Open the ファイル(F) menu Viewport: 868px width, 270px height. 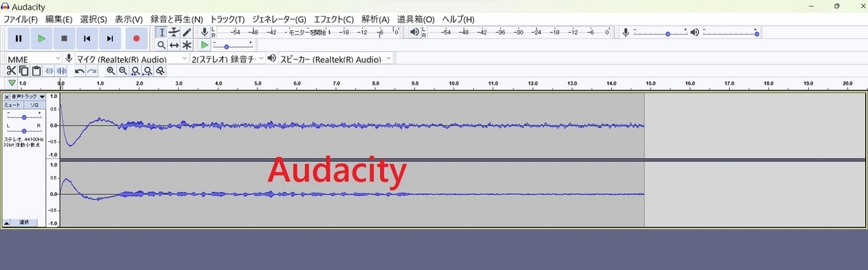(21, 19)
